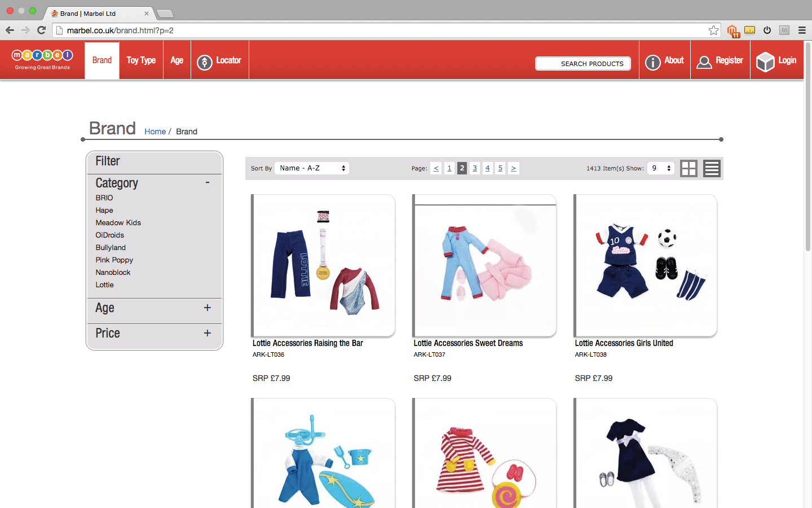Open Sweet Dreams product image

point(484,265)
